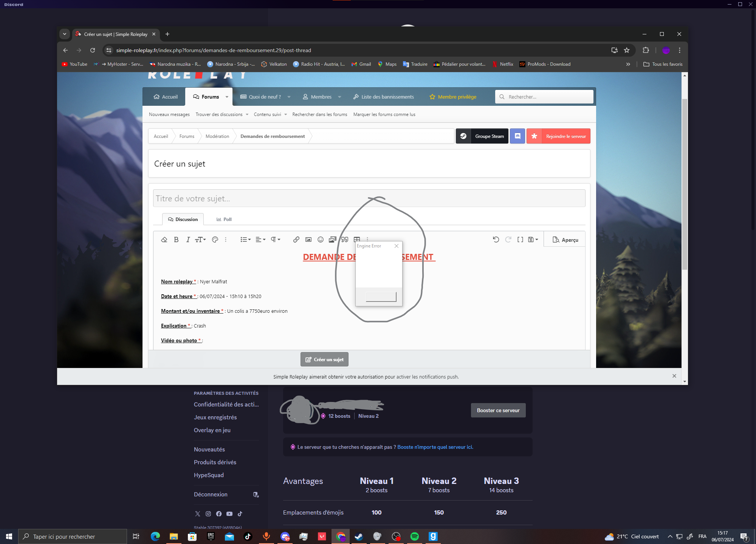
Task: Click the eraser remove-formatting icon
Action: [x=164, y=240]
